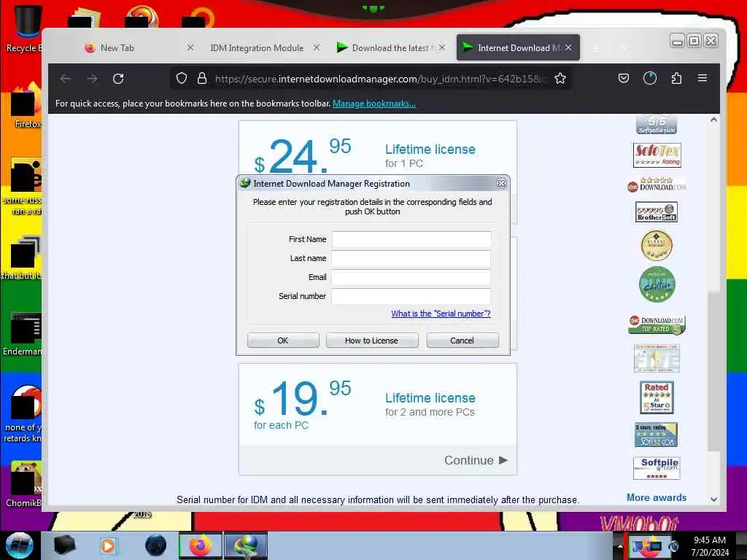
Task: Click Continue under the $19.95 license
Action: [476, 461]
